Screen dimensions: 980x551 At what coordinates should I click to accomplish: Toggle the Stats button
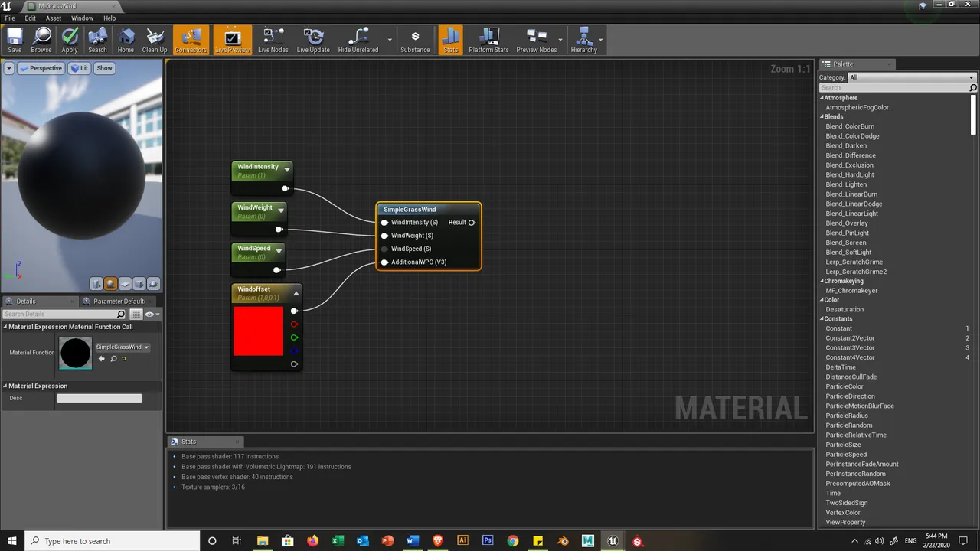[450, 41]
